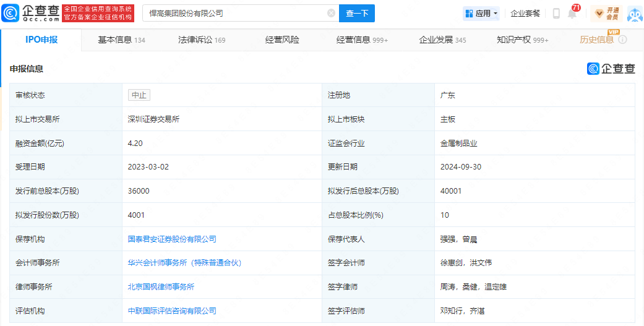Open the mobile phone icon in header
Image resolution: width=644 pixels, height=326 pixels.
click(x=557, y=14)
